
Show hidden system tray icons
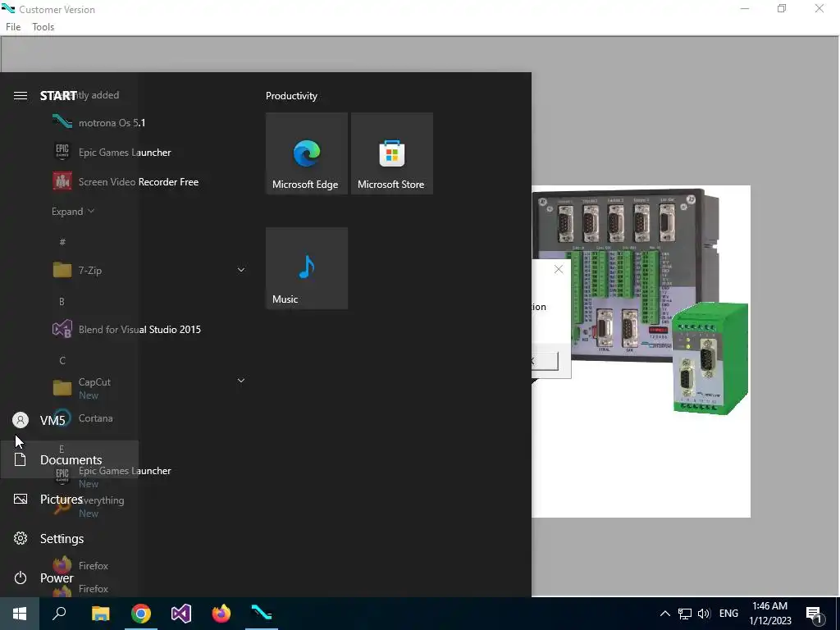coord(664,614)
